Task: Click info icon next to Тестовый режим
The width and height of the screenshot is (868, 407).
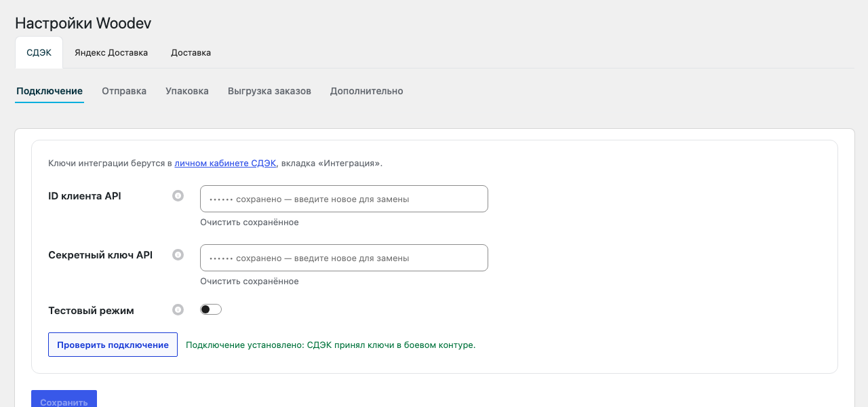Action: point(178,310)
